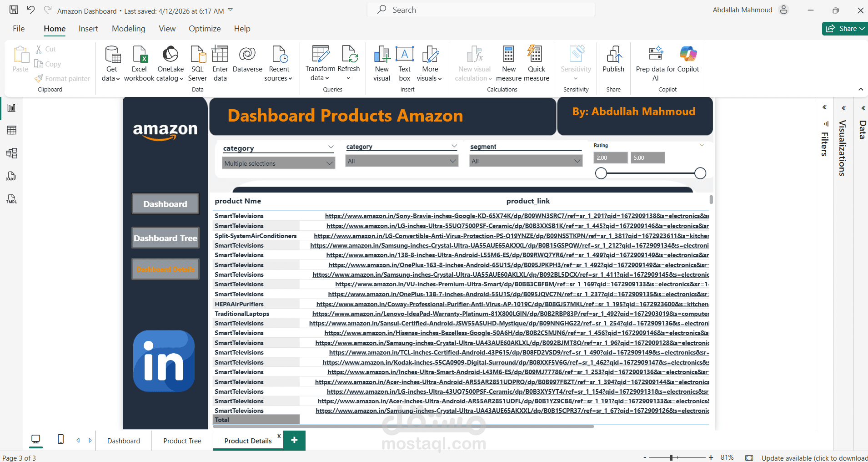Go to the Product Tree page tab
The height and width of the screenshot is (462, 868).
pyautogui.click(x=182, y=441)
